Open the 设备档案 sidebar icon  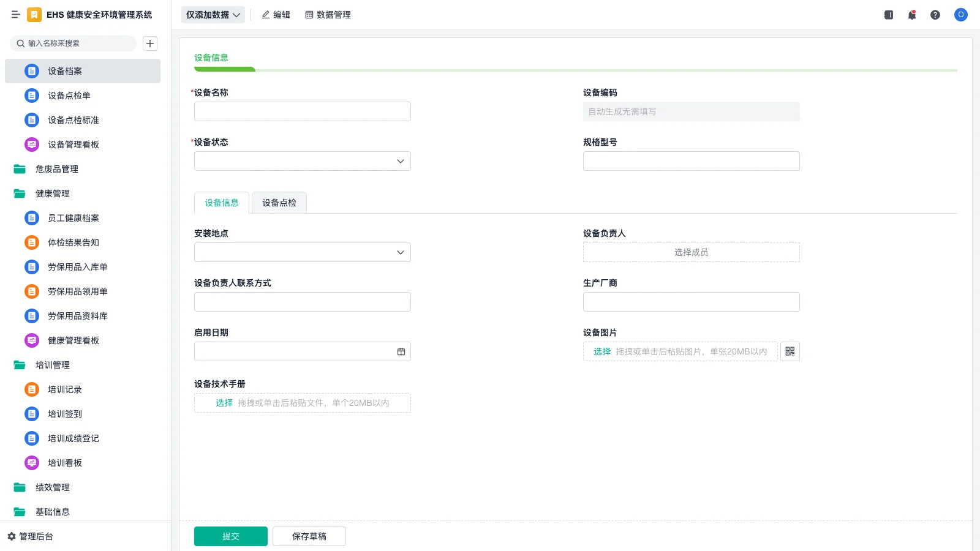pos(31,71)
